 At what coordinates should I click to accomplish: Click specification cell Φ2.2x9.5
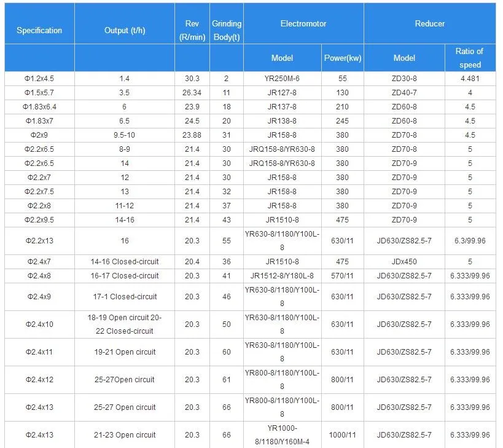coord(39,220)
